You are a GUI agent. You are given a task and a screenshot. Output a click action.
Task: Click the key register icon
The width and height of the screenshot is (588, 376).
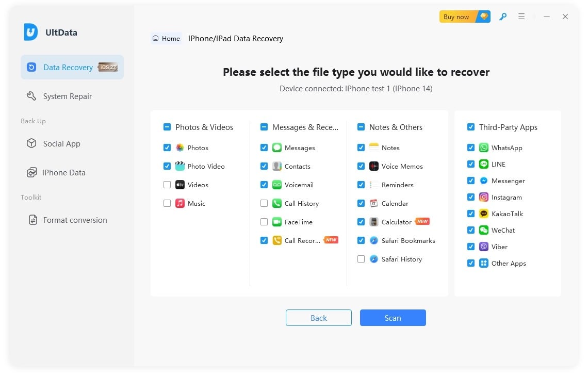(x=503, y=17)
